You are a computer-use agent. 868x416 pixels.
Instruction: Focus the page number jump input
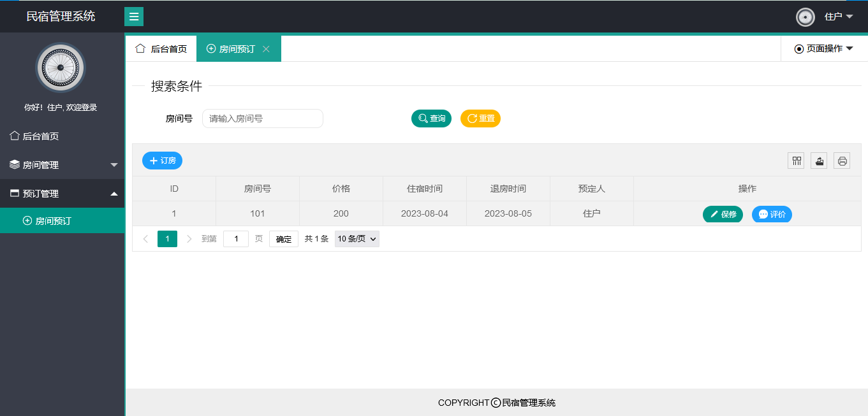(x=236, y=239)
